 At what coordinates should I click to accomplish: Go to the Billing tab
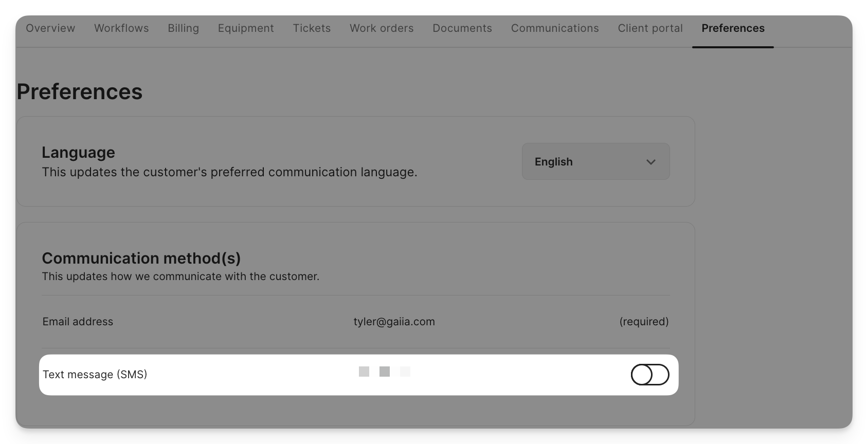tap(183, 28)
